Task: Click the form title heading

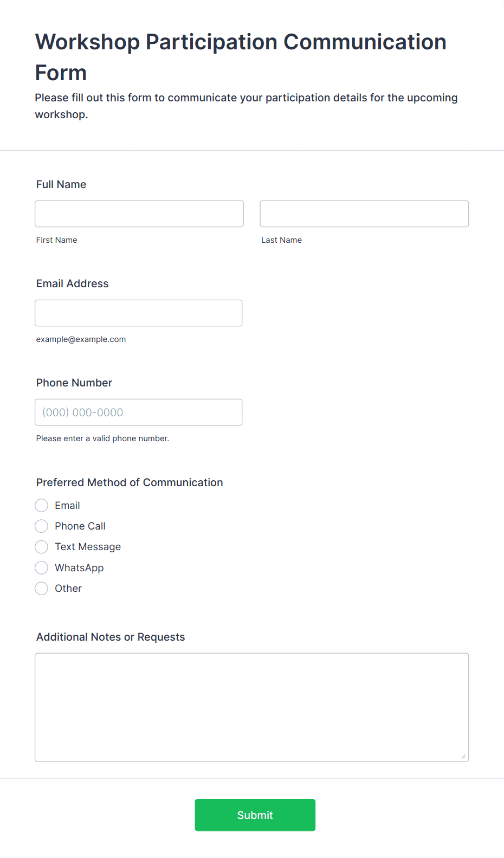Action: (x=241, y=57)
